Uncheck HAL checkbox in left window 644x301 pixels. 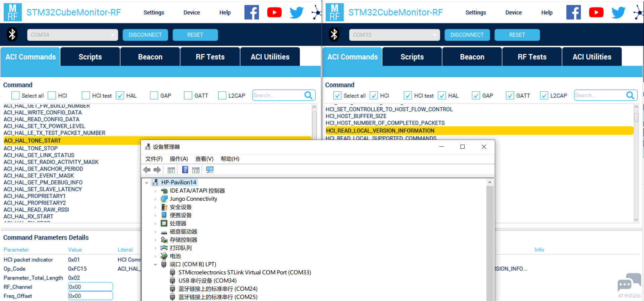[120, 96]
